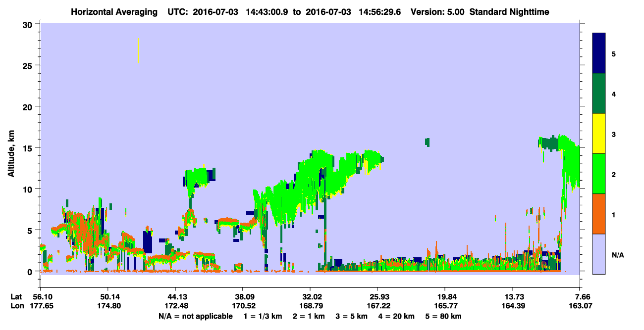Click the altitude tick label 30
This screenshot has height=330, width=644.
click(x=28, y=24)
